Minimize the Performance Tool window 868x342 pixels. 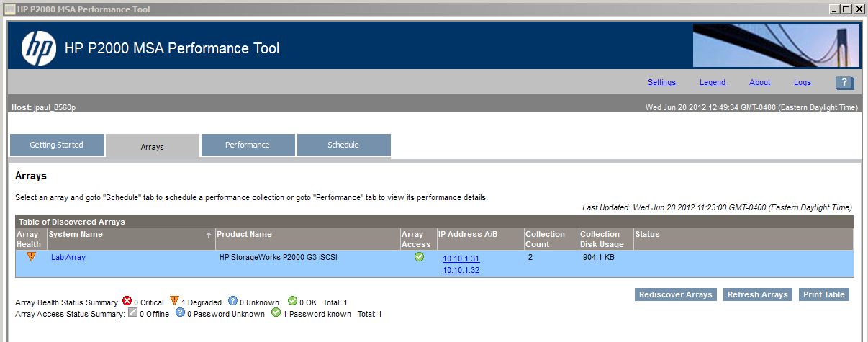pos(834,9)
